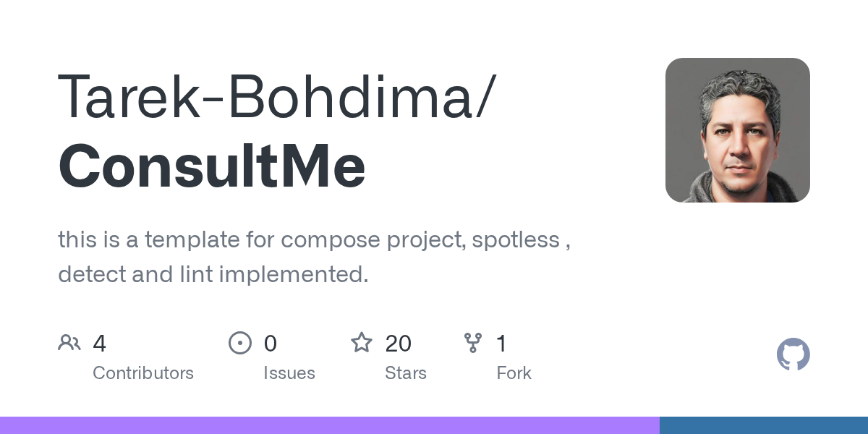Click the Stars star icon
The width and height of the screenshot is (868, 434).
[362, 343]
